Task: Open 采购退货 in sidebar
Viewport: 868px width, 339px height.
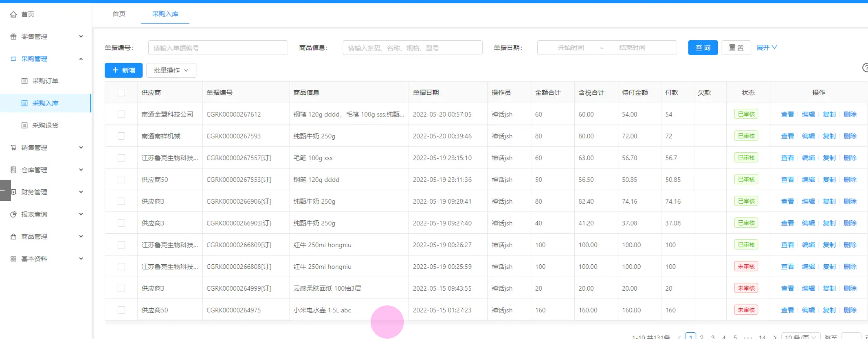Action: pyautogui.click(x=46, y=125)
